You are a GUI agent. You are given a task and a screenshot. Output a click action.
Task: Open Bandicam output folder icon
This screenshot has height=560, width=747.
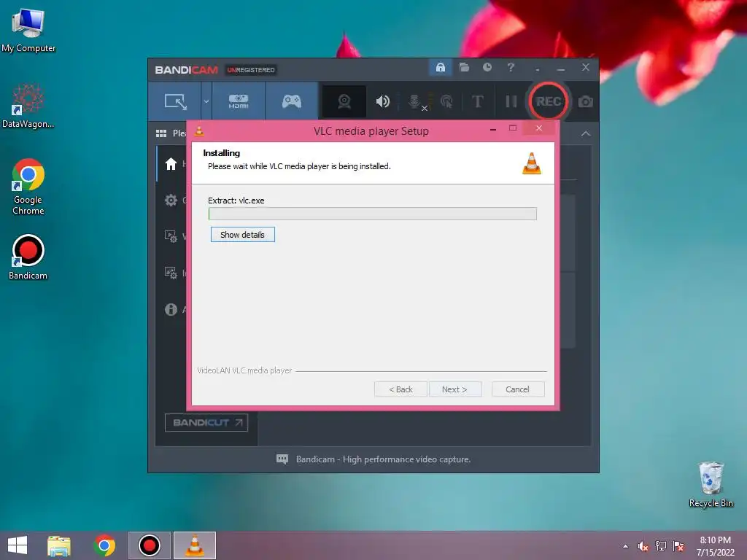click(464, 68)
